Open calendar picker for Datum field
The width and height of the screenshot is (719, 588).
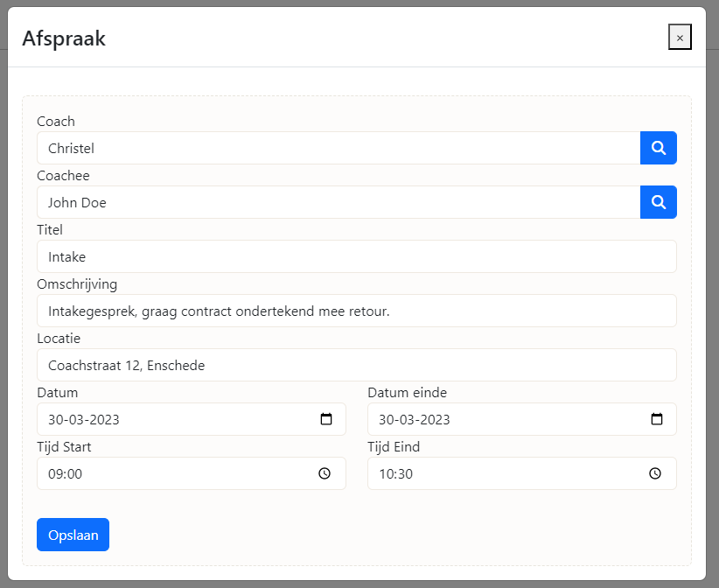click(x=326, y=419)
